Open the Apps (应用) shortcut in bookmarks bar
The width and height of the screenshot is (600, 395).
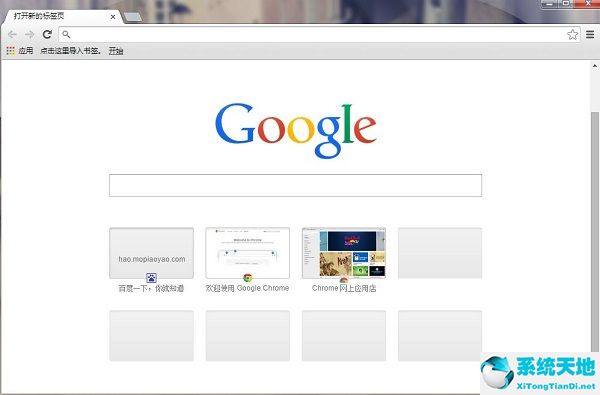[x=20, y=51]
